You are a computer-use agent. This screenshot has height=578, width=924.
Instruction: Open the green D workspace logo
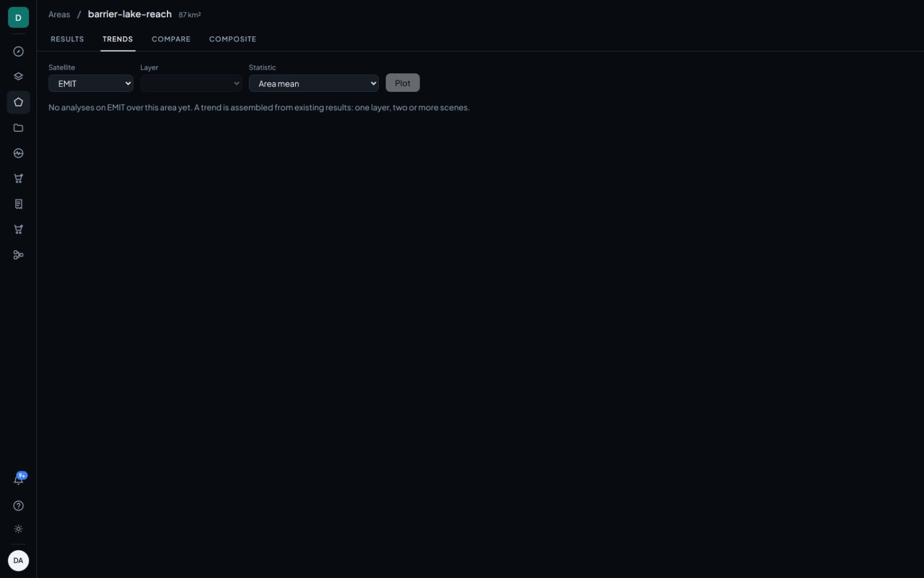(x=18, y=17)
